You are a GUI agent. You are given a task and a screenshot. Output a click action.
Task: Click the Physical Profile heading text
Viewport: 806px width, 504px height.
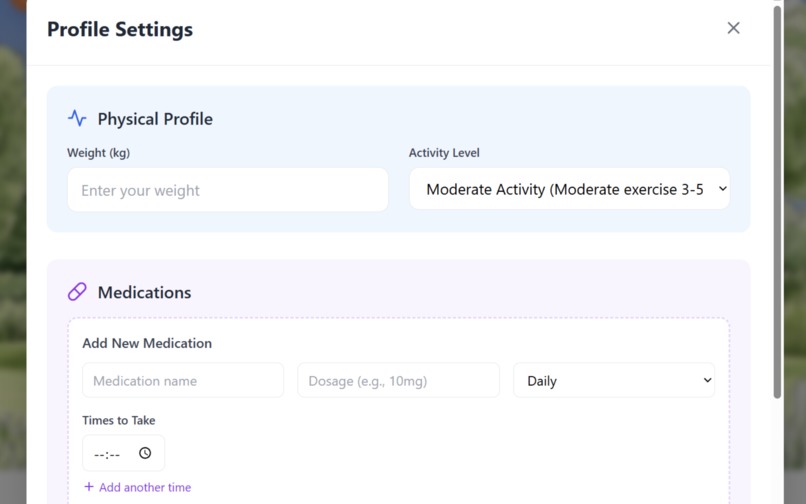(155, 119)
